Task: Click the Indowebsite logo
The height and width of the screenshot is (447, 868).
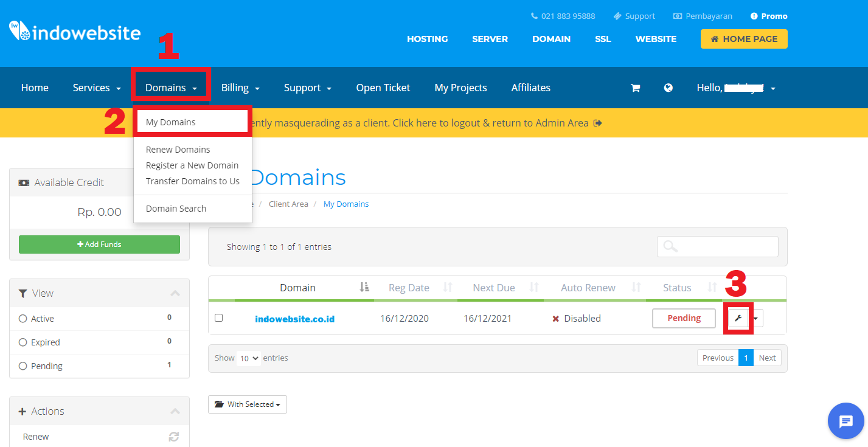Action: [74, 32]
